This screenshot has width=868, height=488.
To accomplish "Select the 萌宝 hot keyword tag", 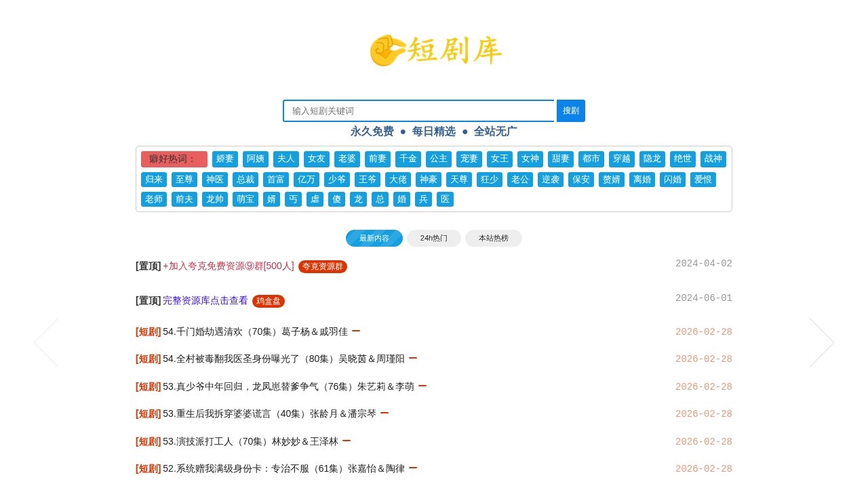I will pos(245,199).
